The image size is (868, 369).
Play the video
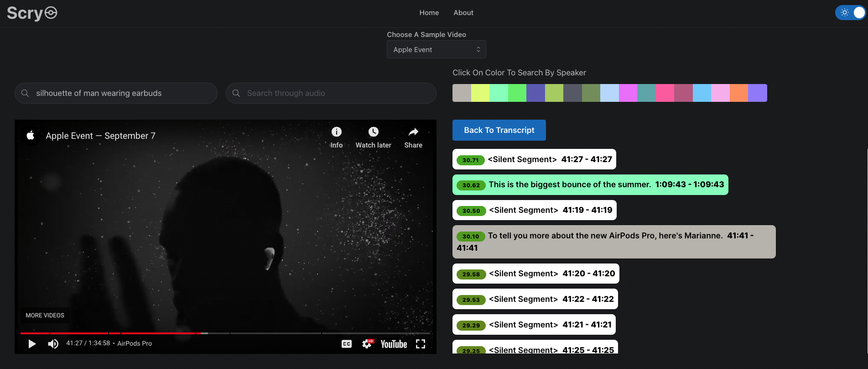coord(32,343)
